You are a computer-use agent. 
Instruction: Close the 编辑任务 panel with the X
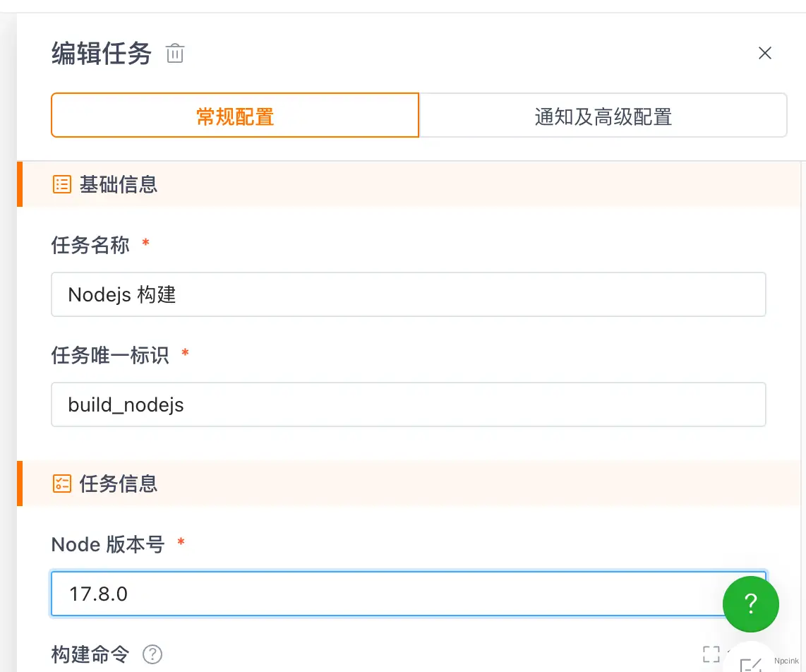(x=764, y=53)
